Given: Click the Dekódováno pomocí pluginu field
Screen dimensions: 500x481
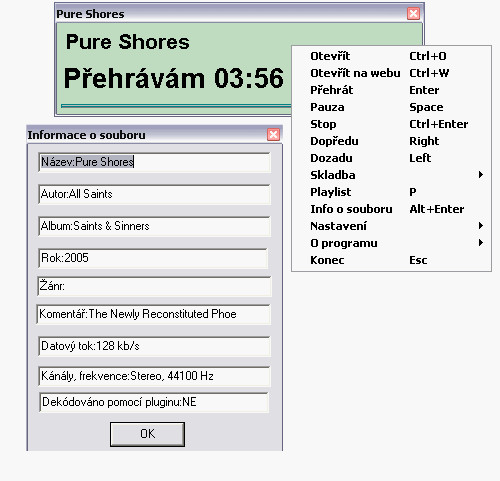Looking at the screenshot, I should click(154, 402).
